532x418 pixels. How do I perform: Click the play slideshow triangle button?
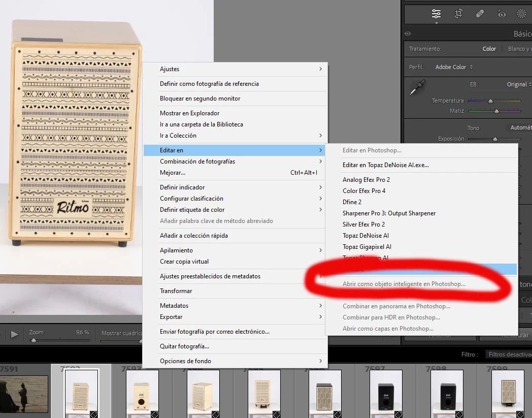click(14, 335)
